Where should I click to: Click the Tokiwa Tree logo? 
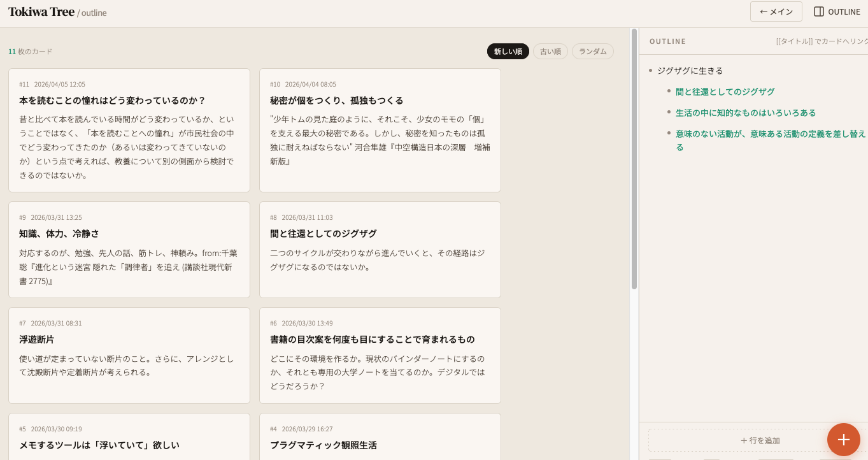coord(41,11)
